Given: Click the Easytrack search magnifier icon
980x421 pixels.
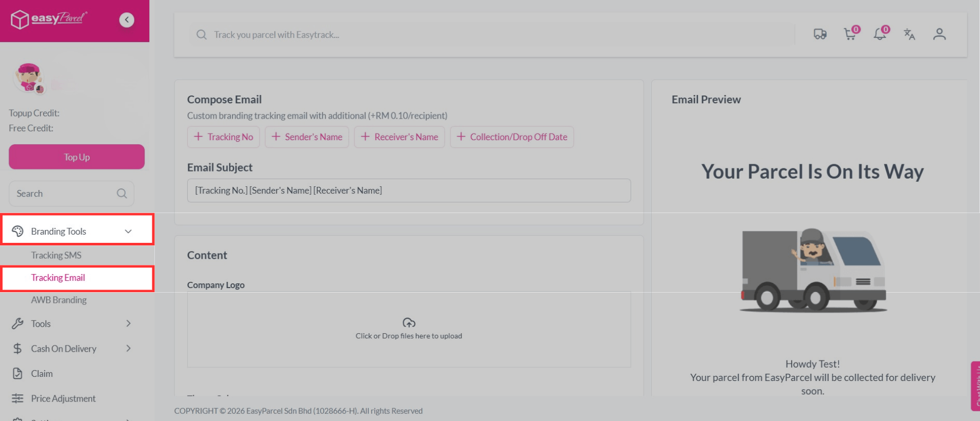Looking at the screenshot, I should click(202, 34).
